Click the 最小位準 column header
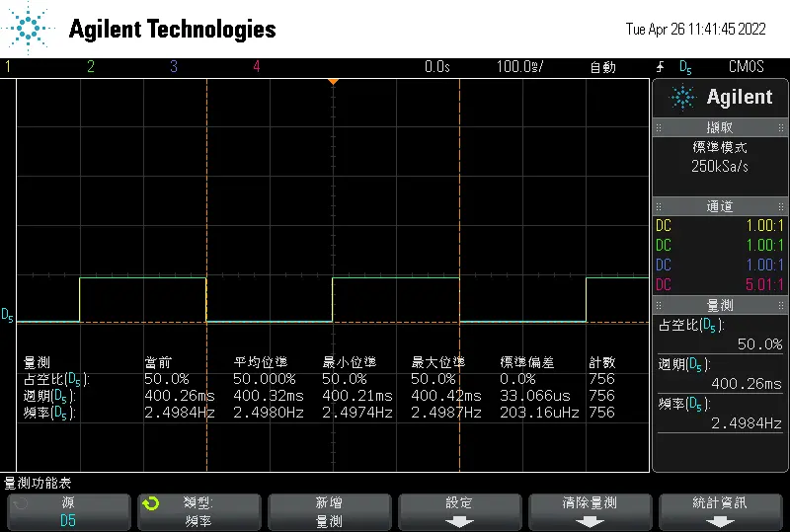The height and width of the screenshot is (532, 790). point(350,362)
